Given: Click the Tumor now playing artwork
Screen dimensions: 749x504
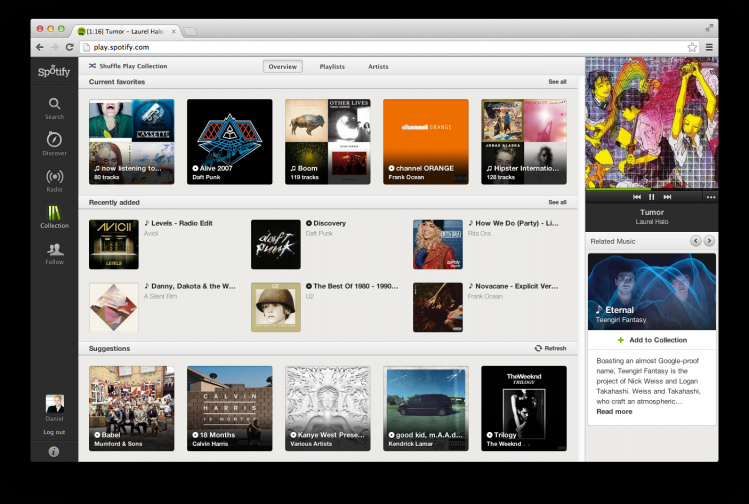Looking at the screenshot, I should [652, 123].
